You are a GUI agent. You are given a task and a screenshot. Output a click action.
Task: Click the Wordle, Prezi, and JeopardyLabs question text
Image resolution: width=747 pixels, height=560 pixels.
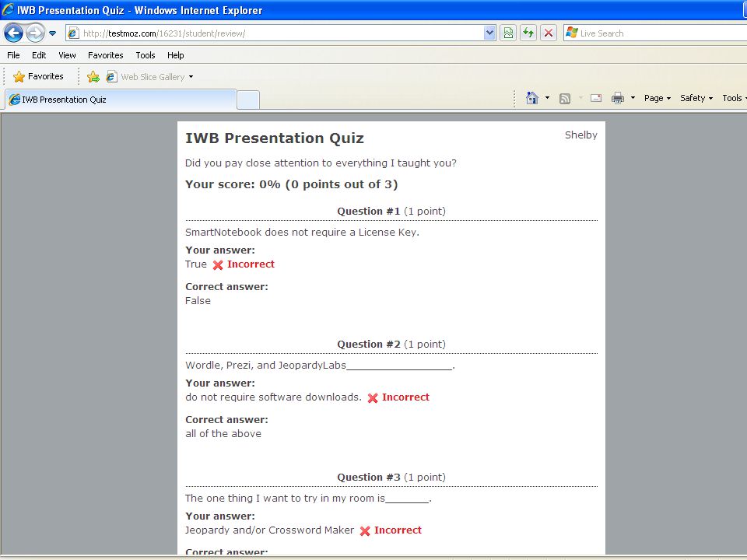(320, 366)
